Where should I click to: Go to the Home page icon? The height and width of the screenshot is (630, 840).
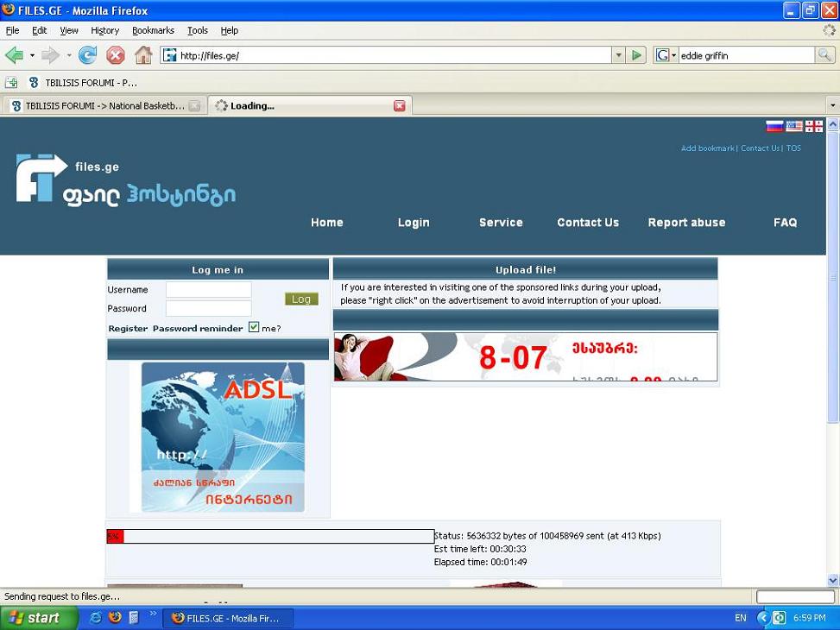point(143,54)
